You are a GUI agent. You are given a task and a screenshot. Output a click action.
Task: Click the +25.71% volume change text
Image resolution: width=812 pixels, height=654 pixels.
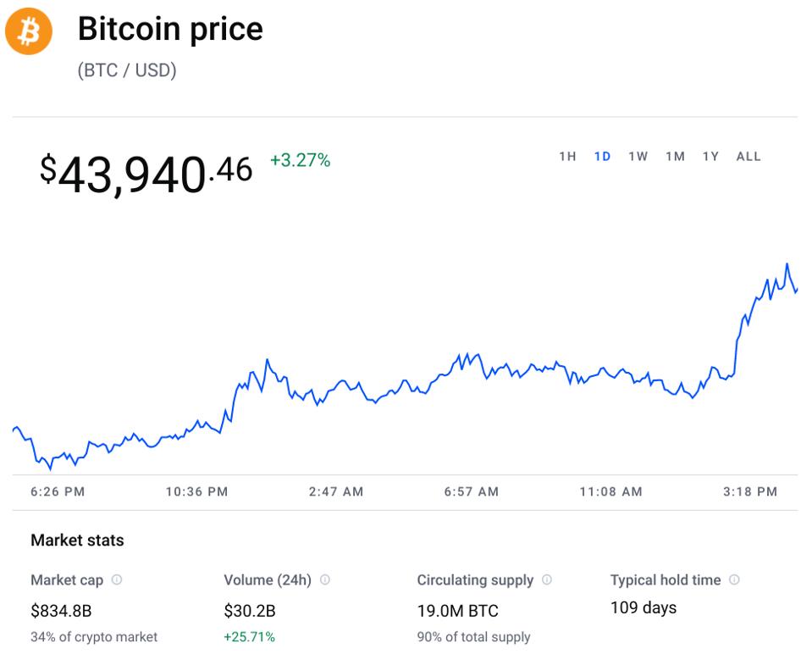pyautogui.click(x=249, y=637)
